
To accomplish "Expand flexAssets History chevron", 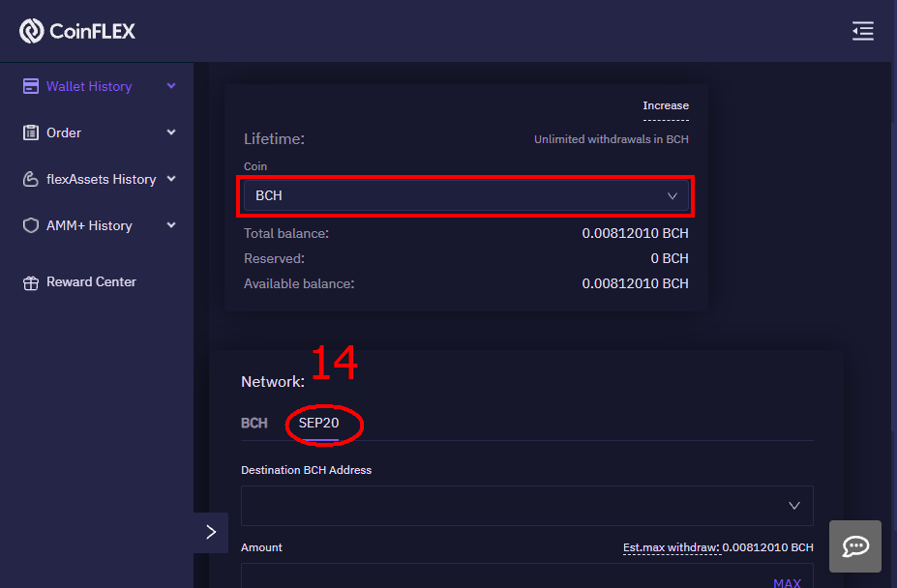I will (x=171, y=179).
